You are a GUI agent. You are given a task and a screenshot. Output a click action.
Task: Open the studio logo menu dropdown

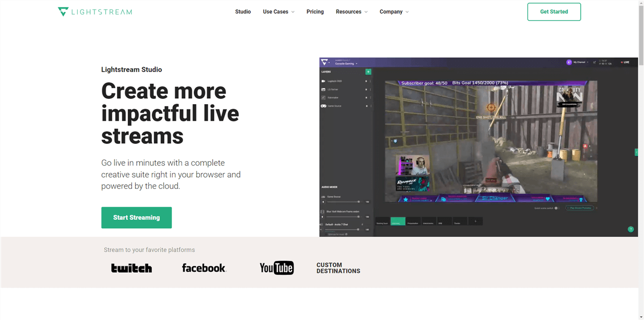point(326,62)
